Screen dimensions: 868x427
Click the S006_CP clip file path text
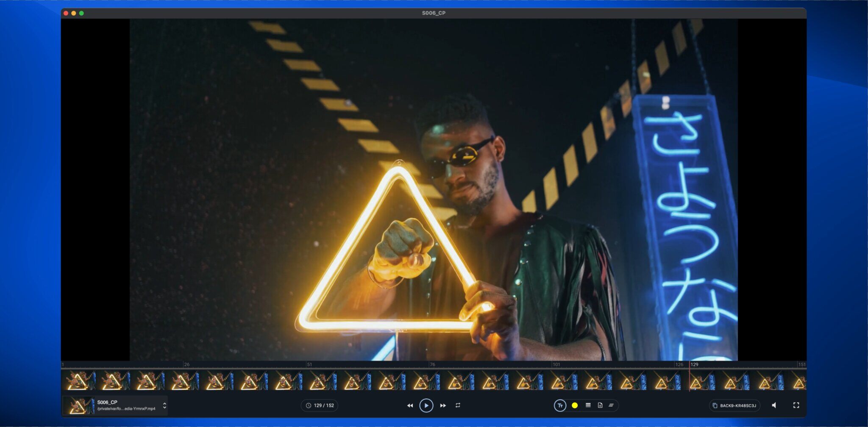(x=126, y=409)
